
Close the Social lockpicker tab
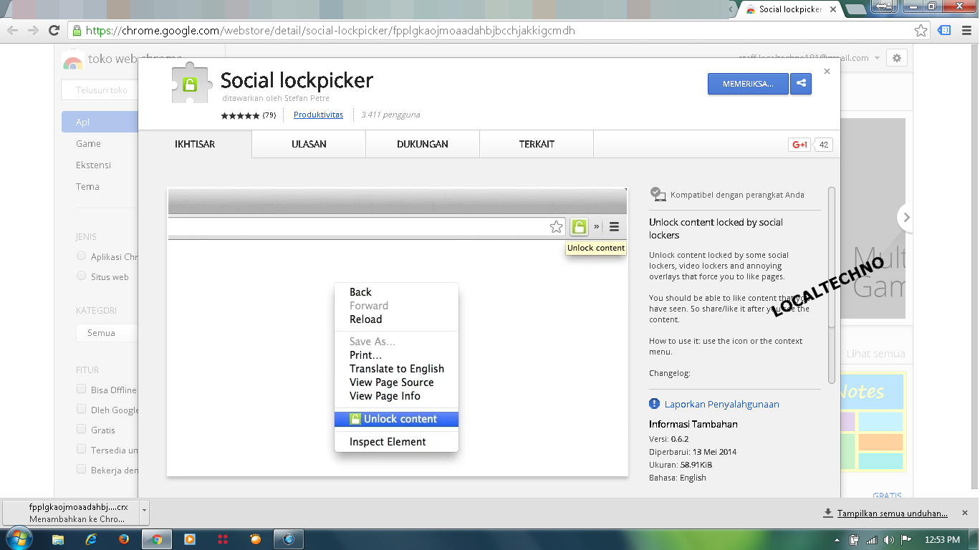833,9
